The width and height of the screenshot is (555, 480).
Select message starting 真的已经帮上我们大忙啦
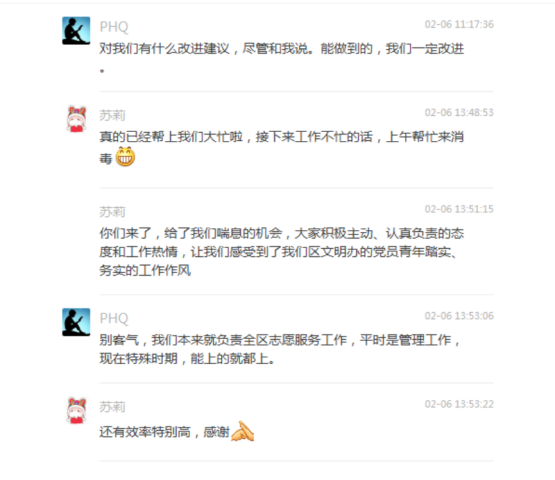[x=282, y=147]
